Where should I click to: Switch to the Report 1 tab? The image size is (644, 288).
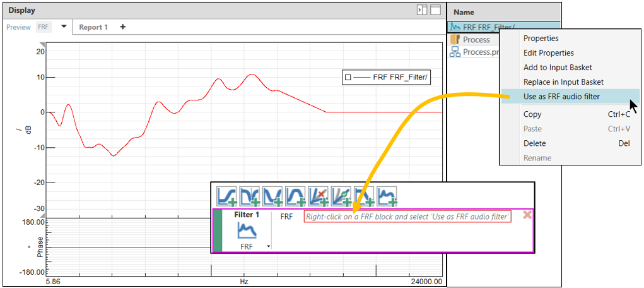pyautogui.click(x=93, y=27)
